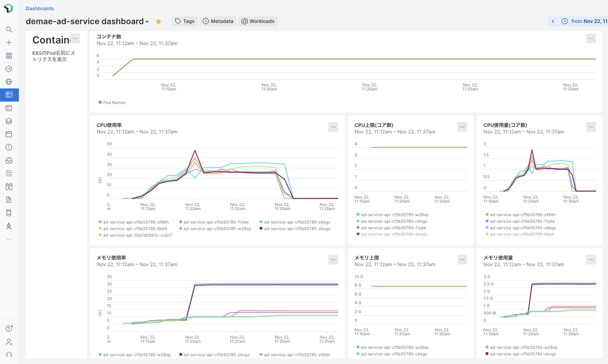Click the Workloads button
Image resolution: width=608 pixels, height=364 pixels.
coord(258,21)
